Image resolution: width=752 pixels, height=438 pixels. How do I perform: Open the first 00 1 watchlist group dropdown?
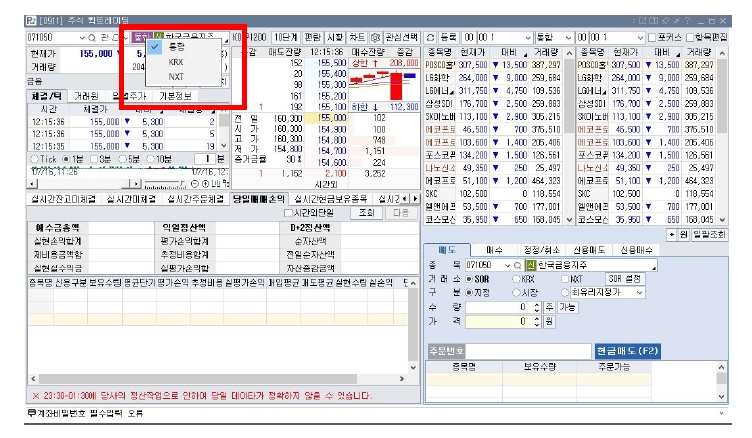[528, 37]
